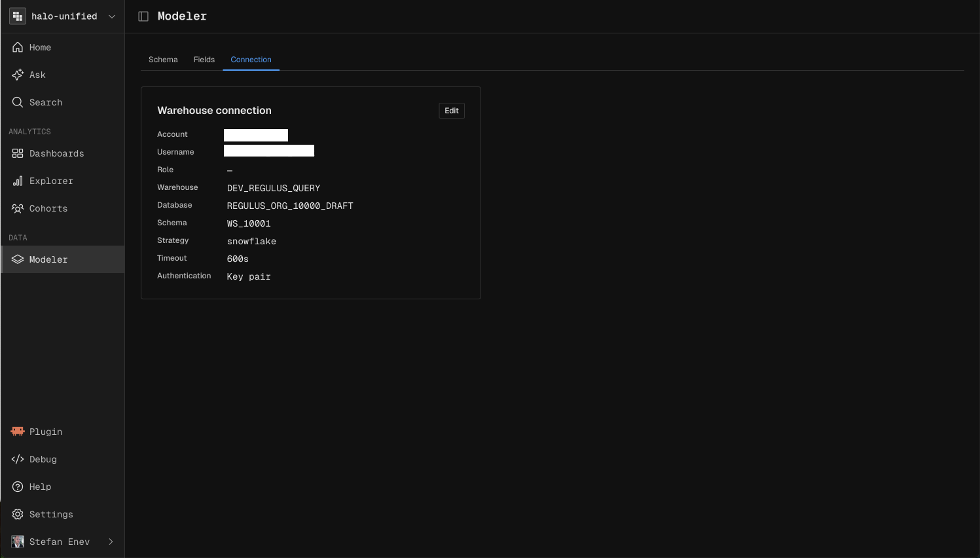
Task: Click Stefan Enev's avatar picture
Action: (18, 542)
